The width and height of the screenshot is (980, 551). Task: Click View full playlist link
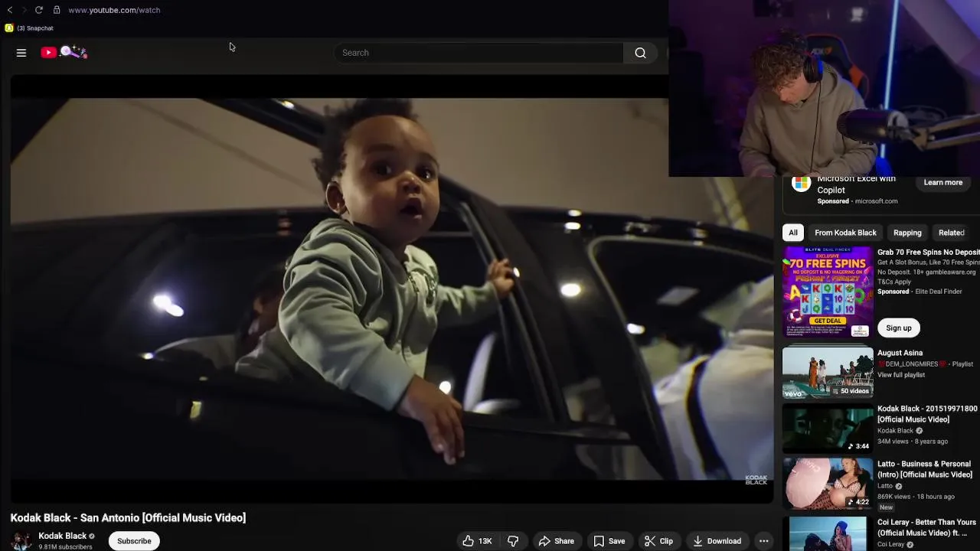[x=901, y=375]
